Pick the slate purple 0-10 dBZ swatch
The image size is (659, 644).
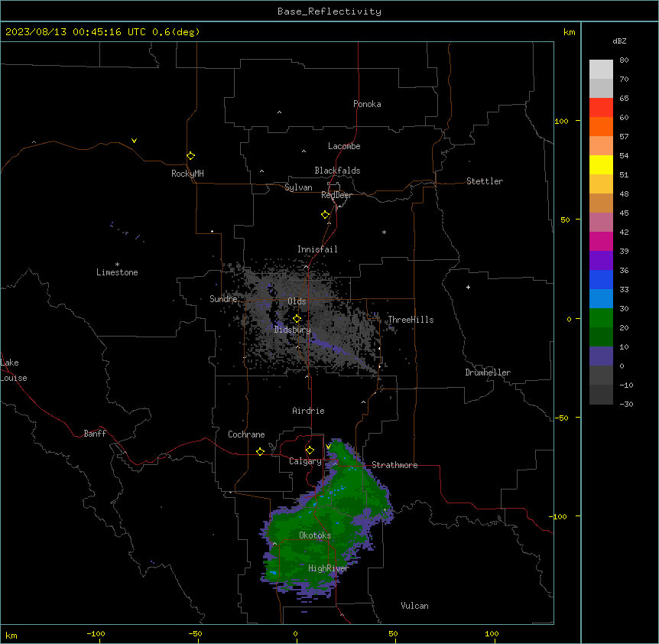601,356
